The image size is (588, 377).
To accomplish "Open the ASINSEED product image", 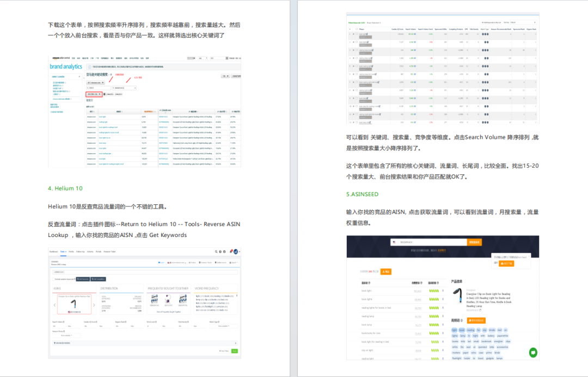I will coord(458,295).
